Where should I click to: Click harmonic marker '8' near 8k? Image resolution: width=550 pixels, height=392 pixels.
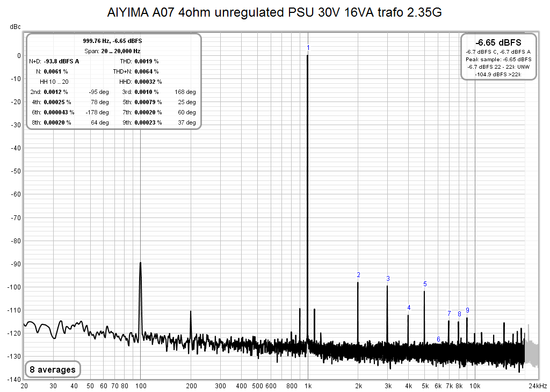pyautogui.click(x=460, y=314)
